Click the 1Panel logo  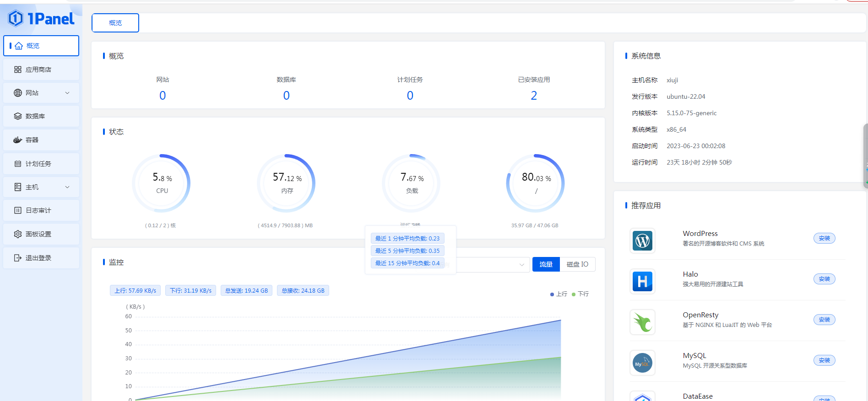pyautogui.click(x=41, y=19)
